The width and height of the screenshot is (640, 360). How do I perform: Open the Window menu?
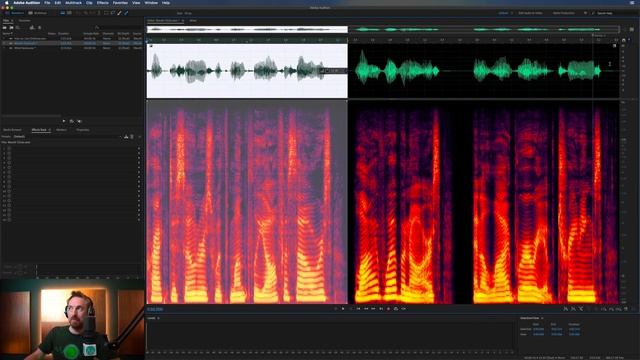coord(151,2)
